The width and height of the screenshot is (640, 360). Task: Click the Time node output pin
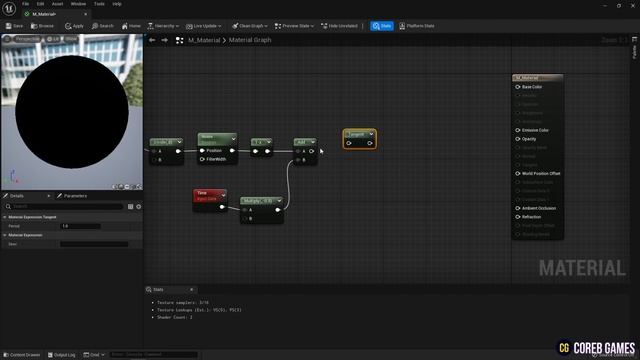coord(222,207)
